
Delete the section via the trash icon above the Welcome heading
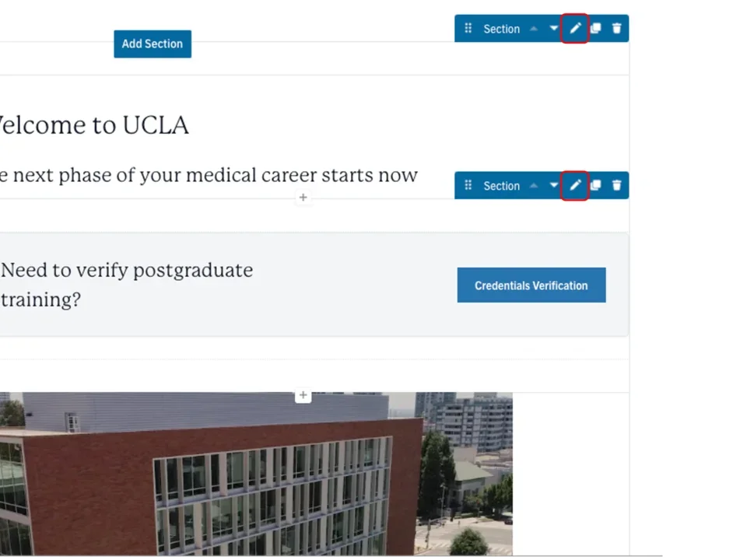click(617, 29)
